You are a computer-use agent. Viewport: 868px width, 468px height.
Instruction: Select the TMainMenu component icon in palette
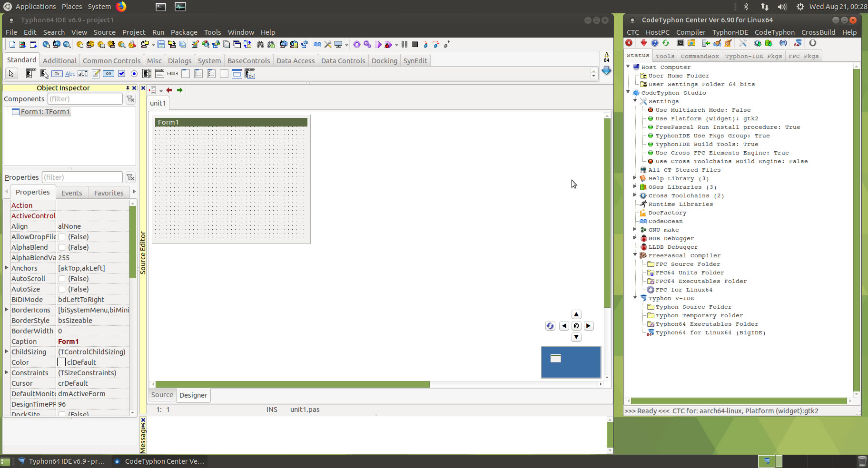[31, 74]
